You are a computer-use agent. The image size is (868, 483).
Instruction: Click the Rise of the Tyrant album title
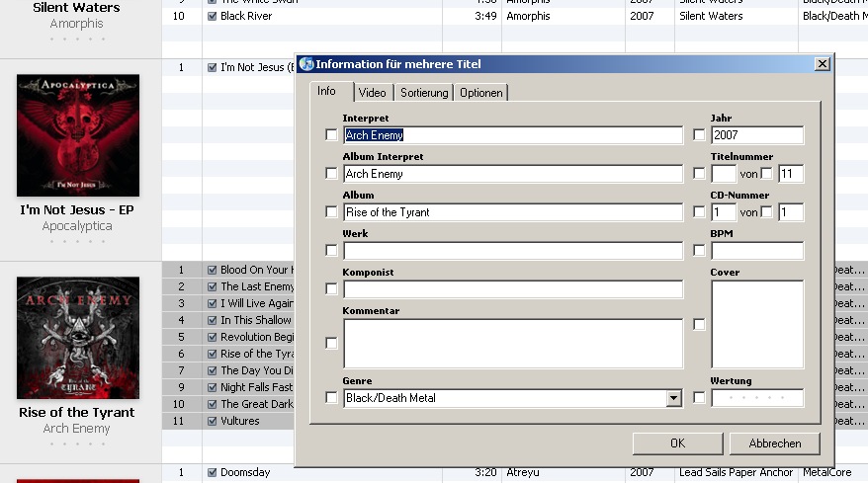[76, 413]
